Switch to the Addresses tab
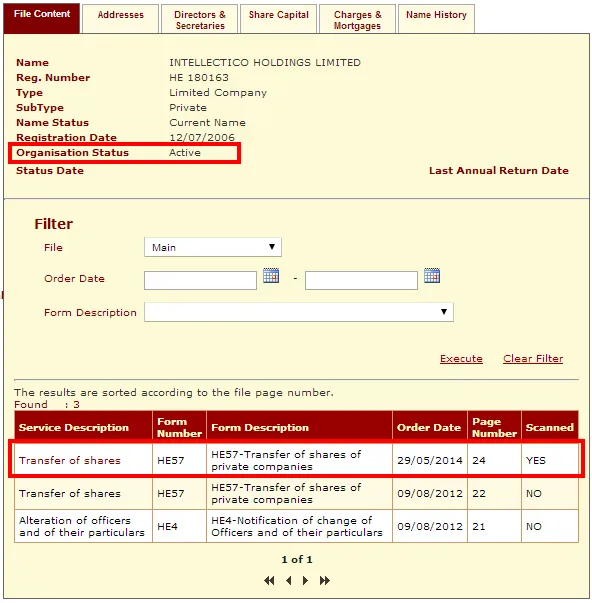 point(120,19)
